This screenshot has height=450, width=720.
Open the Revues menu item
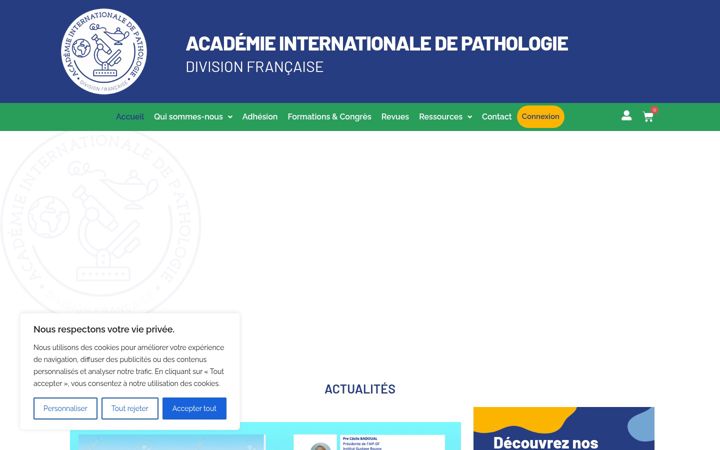[x=395, y=117]
